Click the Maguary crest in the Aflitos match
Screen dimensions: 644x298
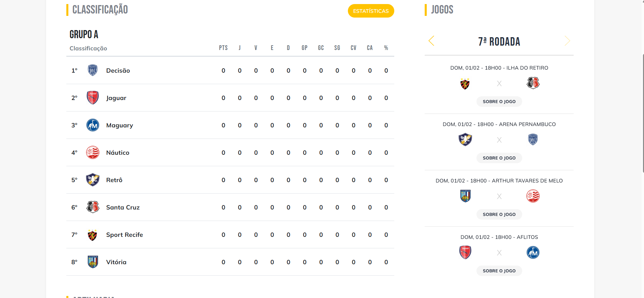coord(533,252)
